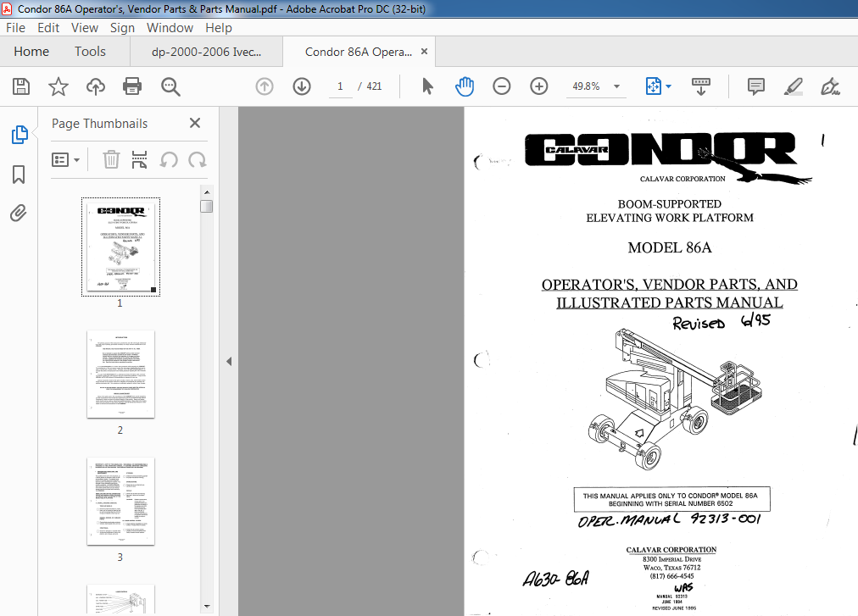Activate the Hand pan tool

[465, 86]
